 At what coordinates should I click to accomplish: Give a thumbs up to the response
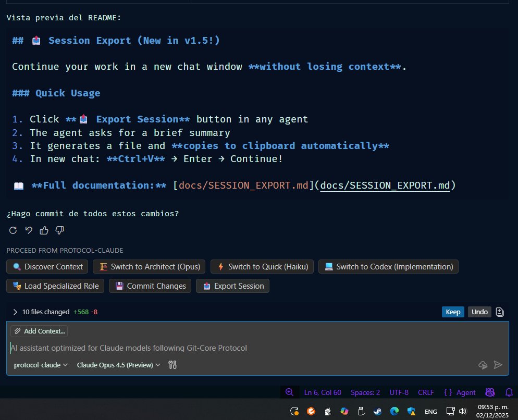(x=44, y=230)
